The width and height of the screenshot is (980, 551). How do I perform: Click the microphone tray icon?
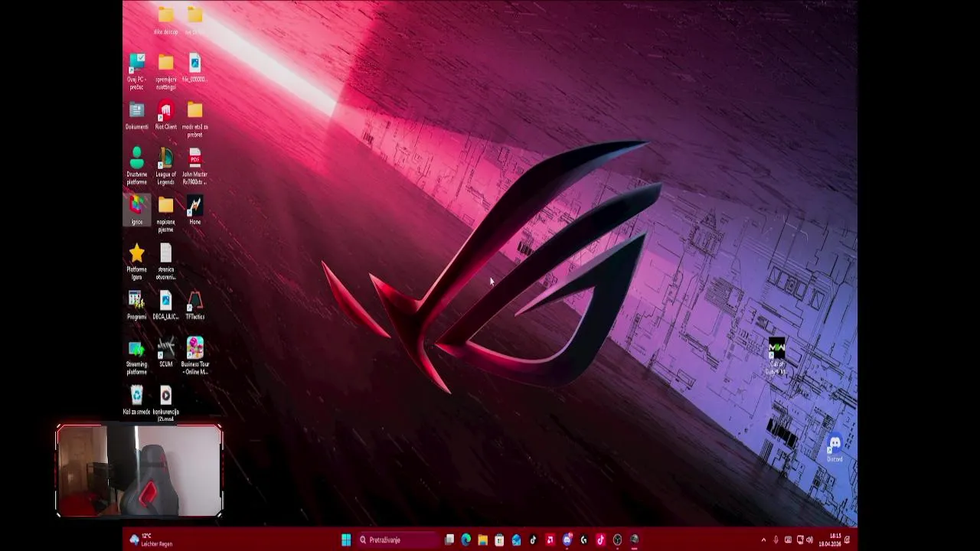(776, 540)
